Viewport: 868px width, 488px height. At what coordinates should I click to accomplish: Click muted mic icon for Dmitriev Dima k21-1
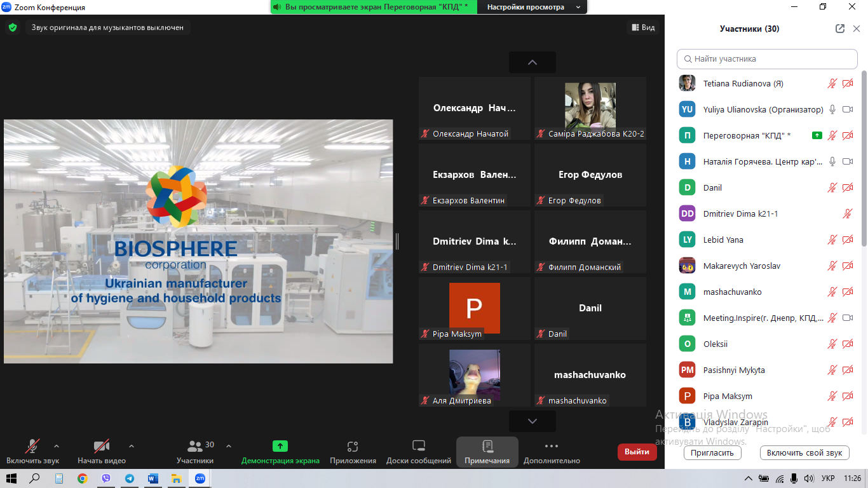[848, 213]
